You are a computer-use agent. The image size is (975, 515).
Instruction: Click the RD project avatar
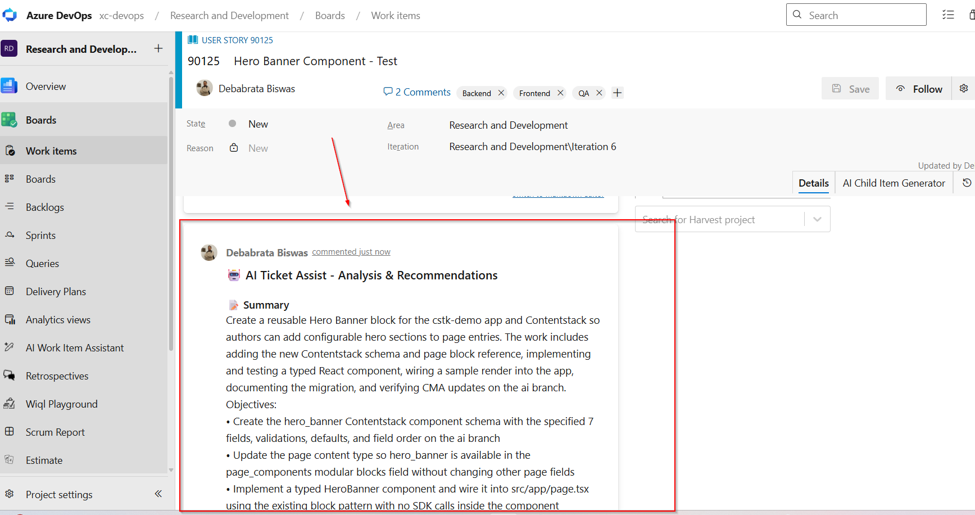coord(9,49)
